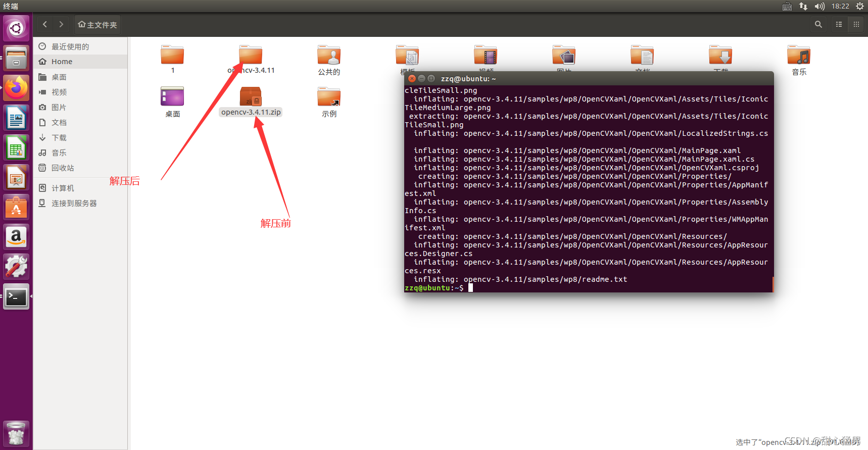Click 连接到服务器 in the sidebar
Screen dimensions: 868x450
pos(80,203)
